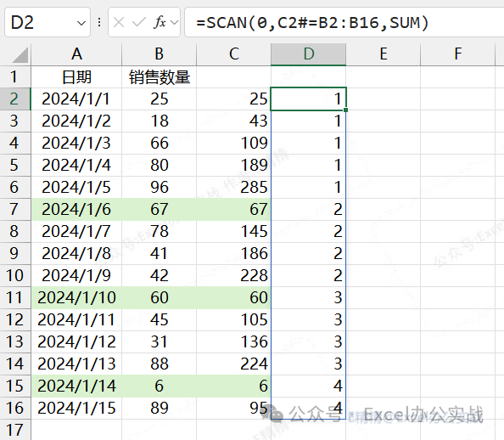Click the Select All corner triangle

(x=20, y=54)
